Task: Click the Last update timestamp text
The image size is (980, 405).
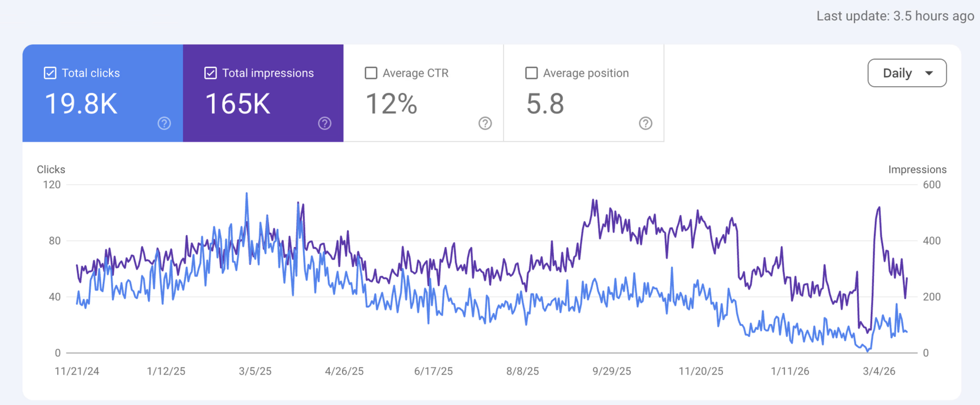Action: coord(895,16)
